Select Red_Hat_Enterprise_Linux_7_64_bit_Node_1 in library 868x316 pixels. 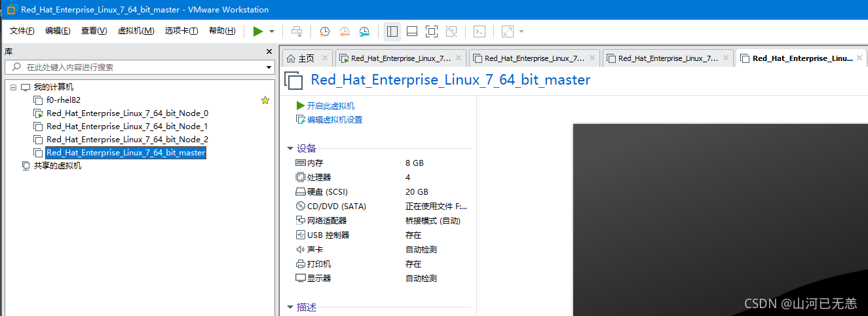(x=127, y=127)
